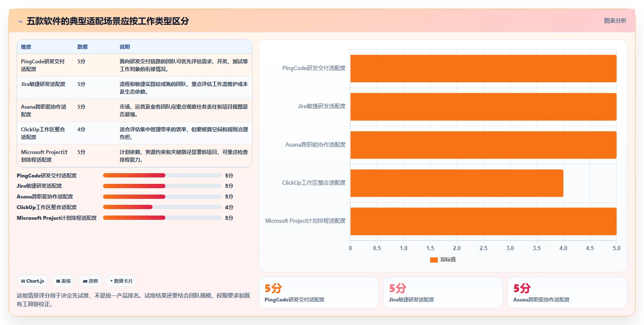Click the 维度 table column header
The height and width of the screenshot is (325, 644).
point(26,47)
